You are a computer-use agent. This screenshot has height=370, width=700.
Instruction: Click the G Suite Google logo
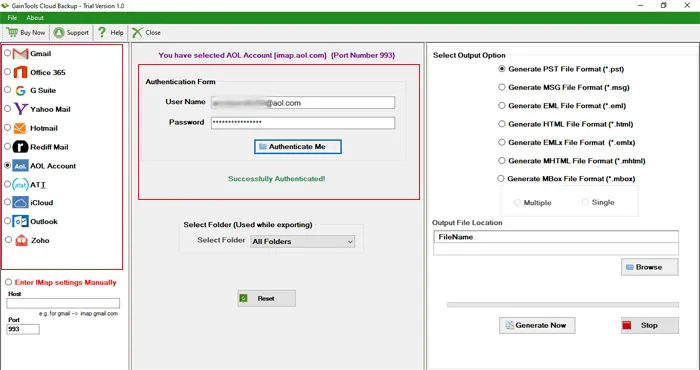point(21,91)
